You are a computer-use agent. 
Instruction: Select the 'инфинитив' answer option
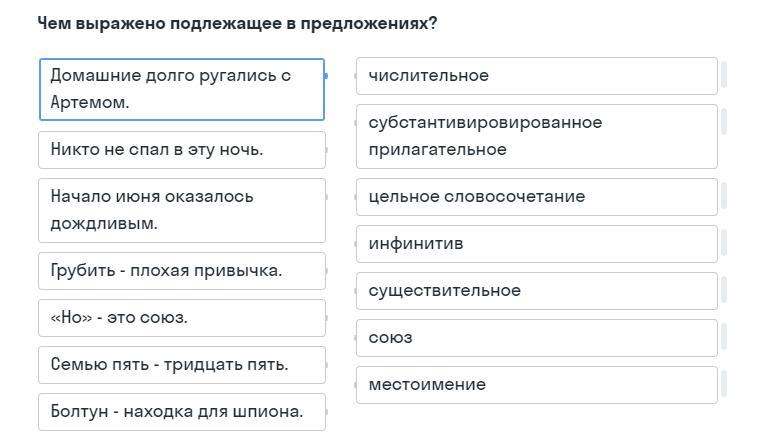[x=537, y=244]
